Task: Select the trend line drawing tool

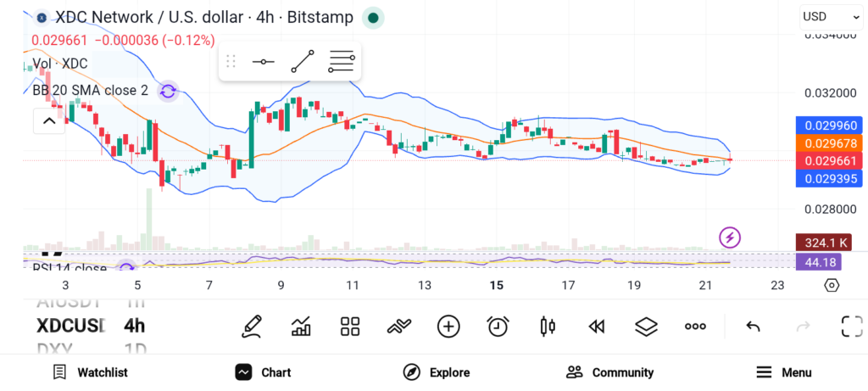Action: [x=303, y=61]
